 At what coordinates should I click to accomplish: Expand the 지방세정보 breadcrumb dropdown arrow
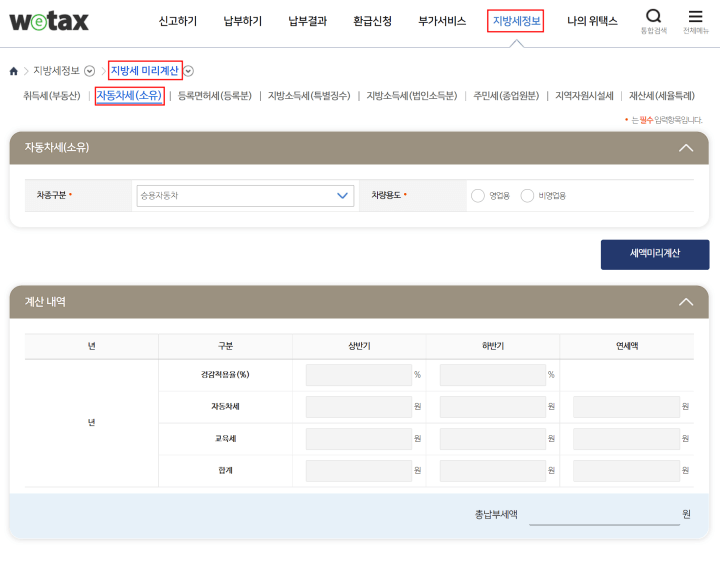pos(90,71)
